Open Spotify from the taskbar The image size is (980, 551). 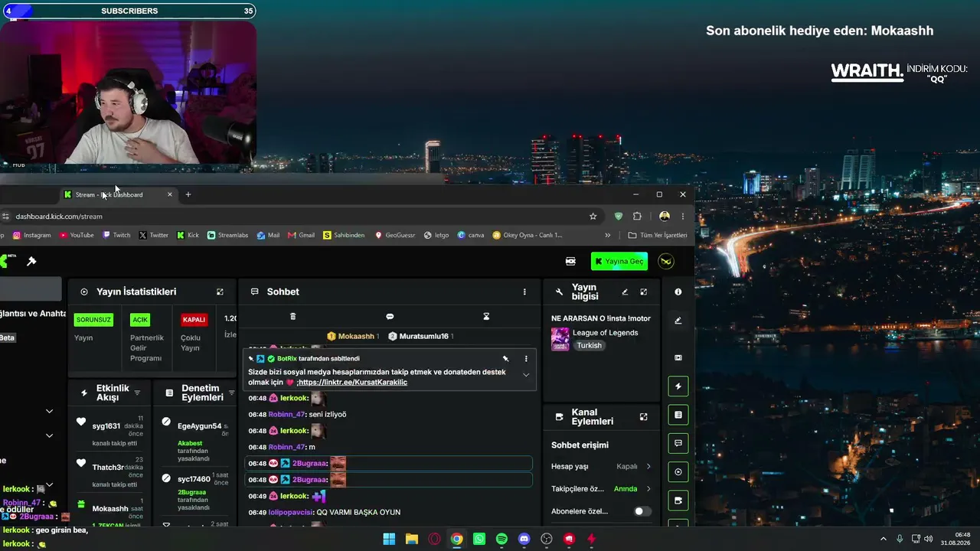[501, 539]
